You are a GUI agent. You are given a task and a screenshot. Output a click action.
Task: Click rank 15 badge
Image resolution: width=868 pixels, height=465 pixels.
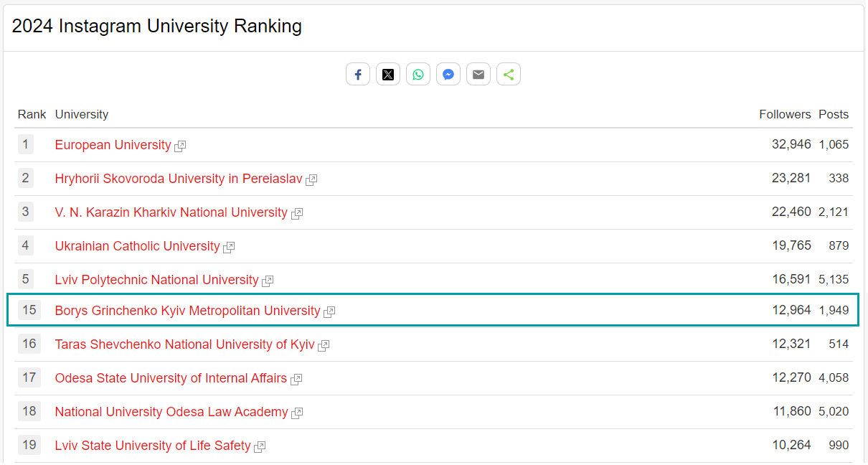[29, 311]
